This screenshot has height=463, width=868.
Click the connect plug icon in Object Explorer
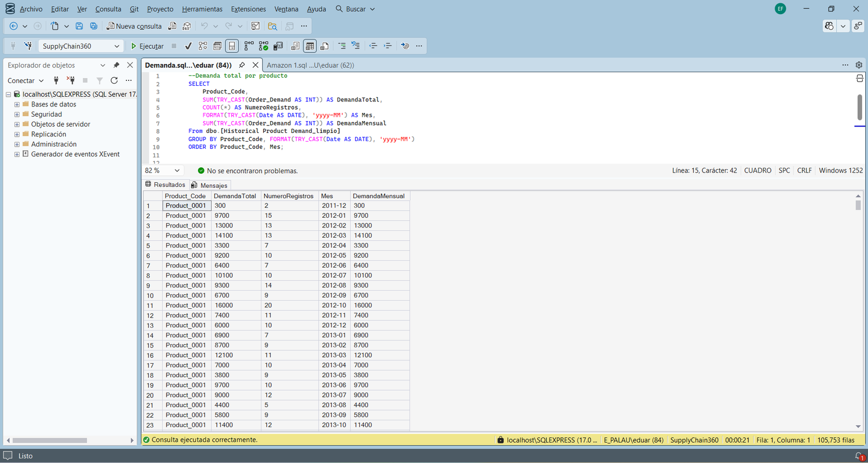[56, 80]
